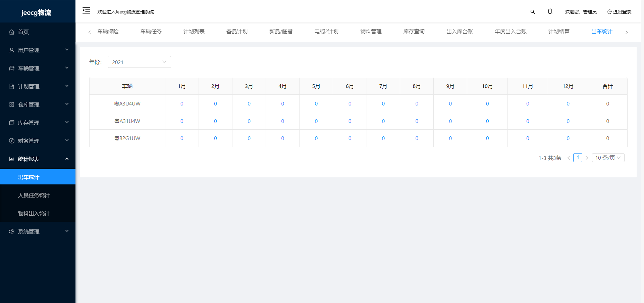
Task: Expand the 用户管理 menu chevron
Action: [67, 50]
